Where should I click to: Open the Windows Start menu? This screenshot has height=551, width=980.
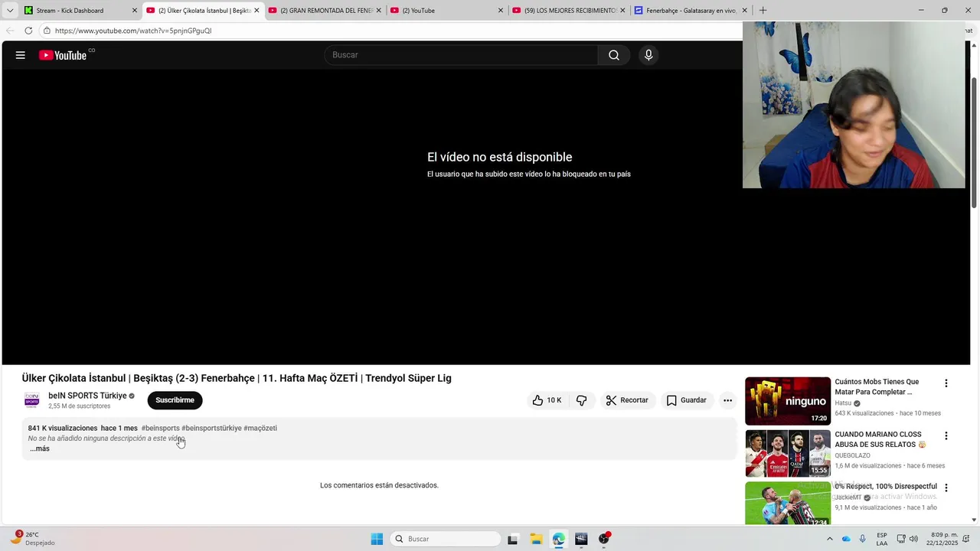[377, 539]
